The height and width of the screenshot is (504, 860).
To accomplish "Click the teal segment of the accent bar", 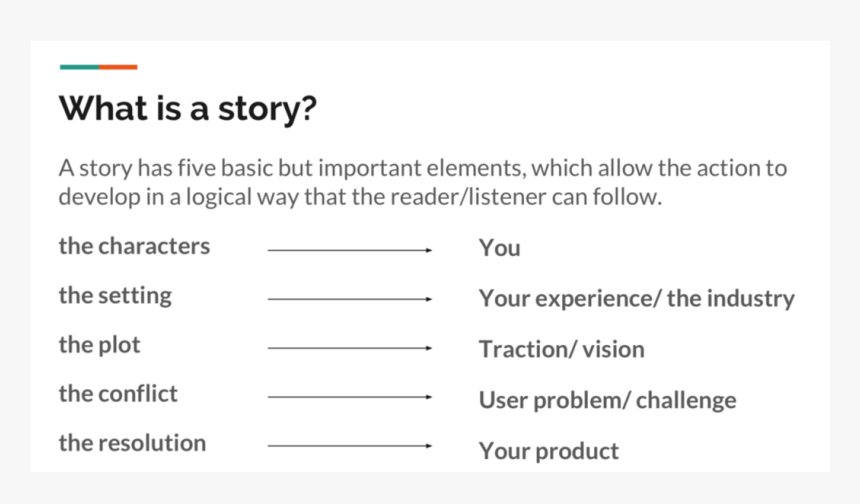I will point(79,67).
